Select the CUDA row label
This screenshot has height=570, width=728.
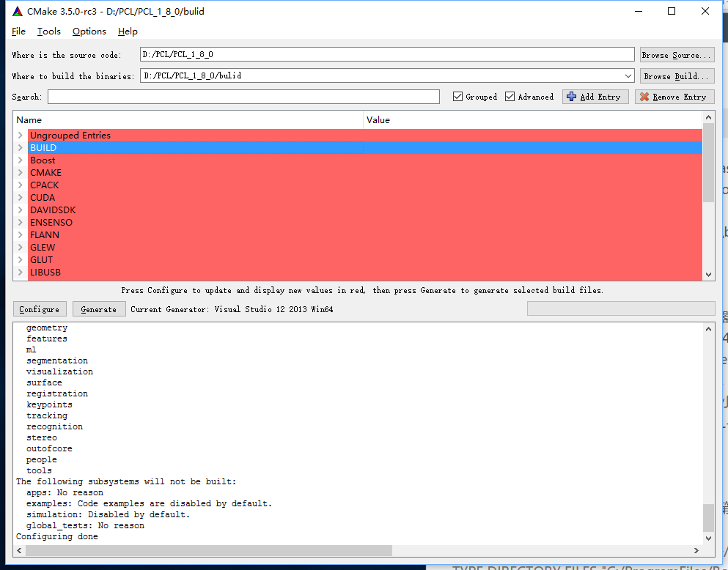click(43, 198)
